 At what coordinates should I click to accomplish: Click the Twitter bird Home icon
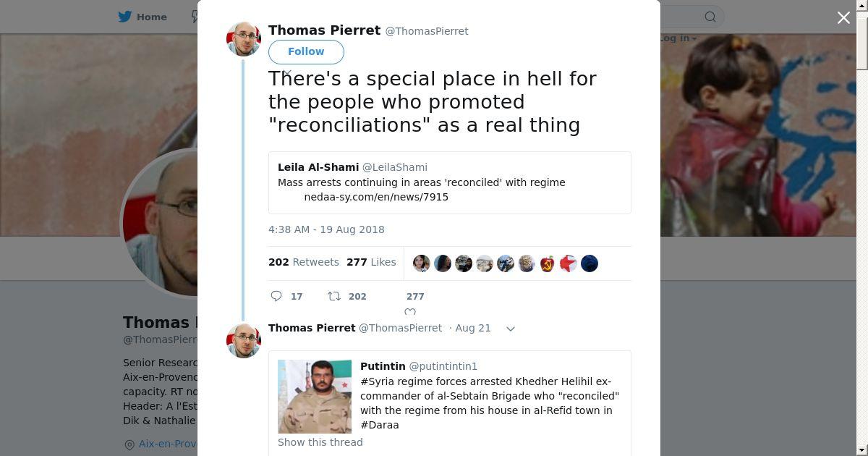[125, 17]
